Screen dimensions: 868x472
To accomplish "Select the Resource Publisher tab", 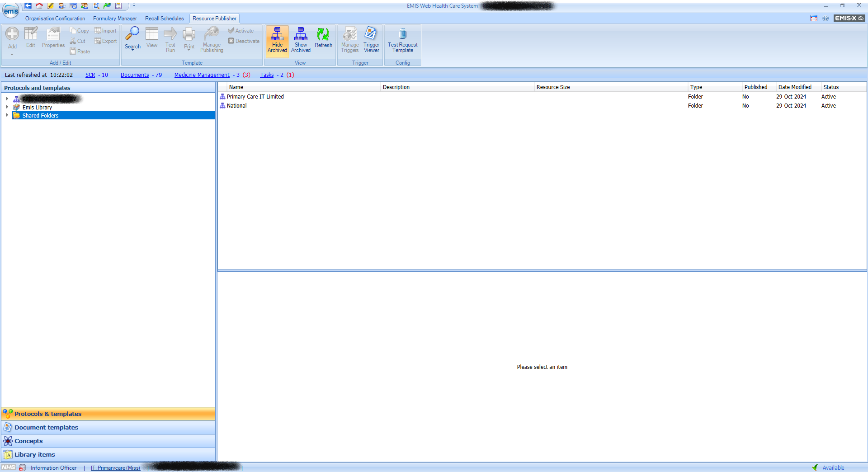I will pyautogui.click(x=214, y=19).
